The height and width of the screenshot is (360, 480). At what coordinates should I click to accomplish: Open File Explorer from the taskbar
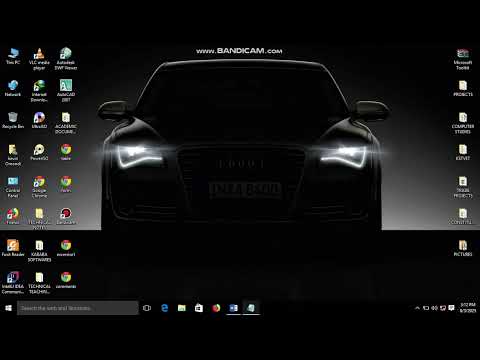click(x=182, y=308)
